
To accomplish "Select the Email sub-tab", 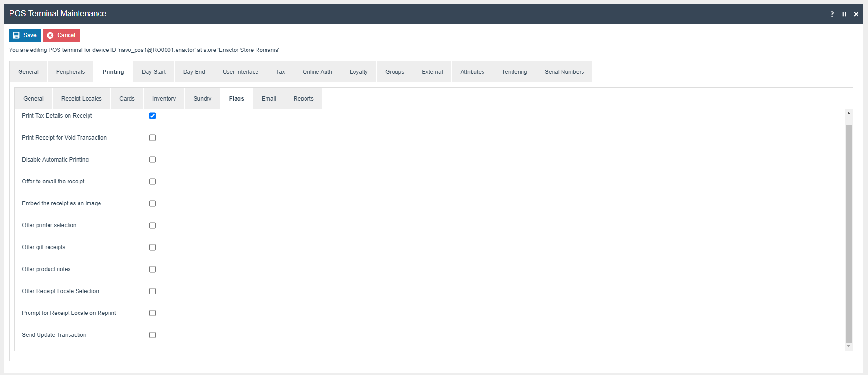I will coord(268,99).
